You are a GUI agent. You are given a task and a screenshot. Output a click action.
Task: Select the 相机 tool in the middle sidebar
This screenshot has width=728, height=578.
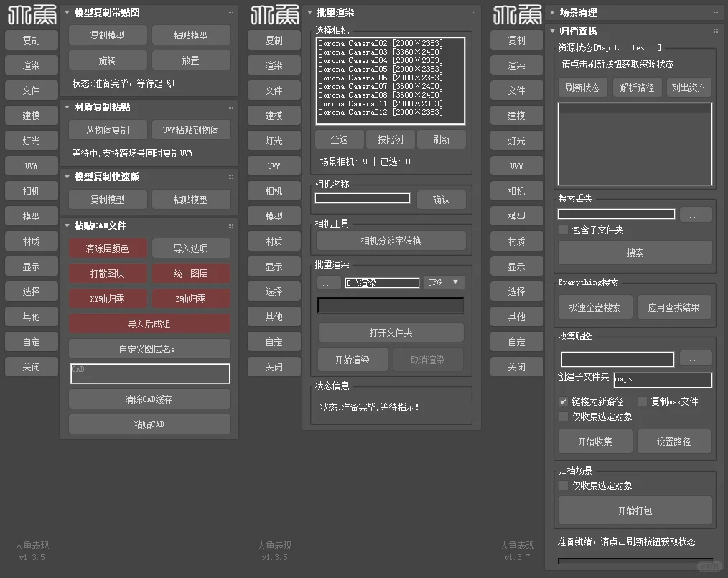click(274, 190)
